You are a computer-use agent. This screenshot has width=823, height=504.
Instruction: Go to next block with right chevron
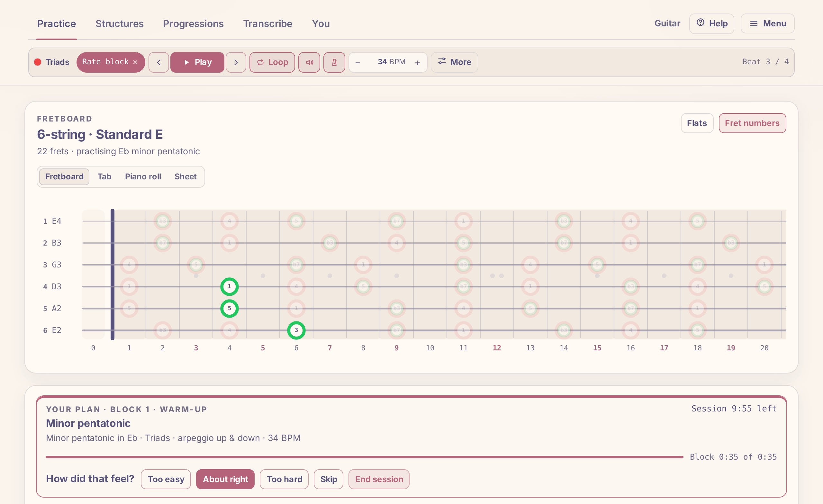tap(236, 62)
